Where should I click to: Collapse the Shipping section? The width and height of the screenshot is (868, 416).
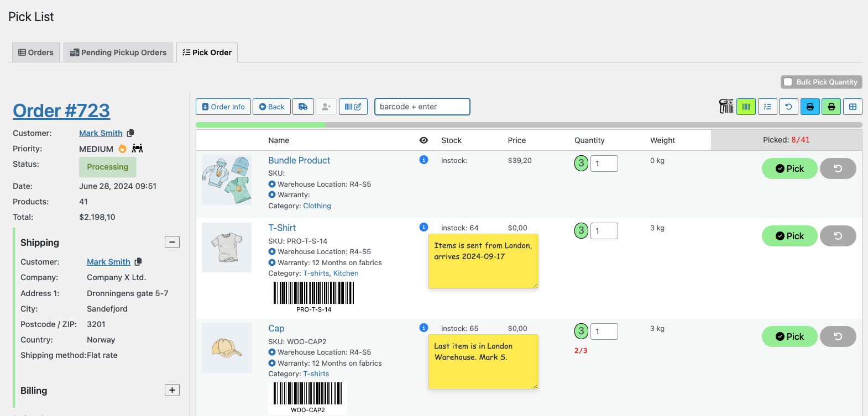click(172, 242)
